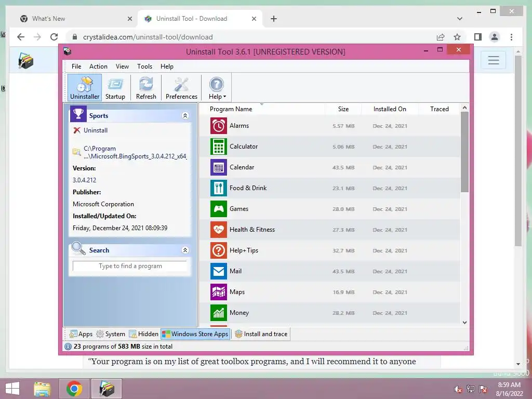Screen dimensions: 532x399
Task: Click the Health & Fitness icon
Action: 219,230
